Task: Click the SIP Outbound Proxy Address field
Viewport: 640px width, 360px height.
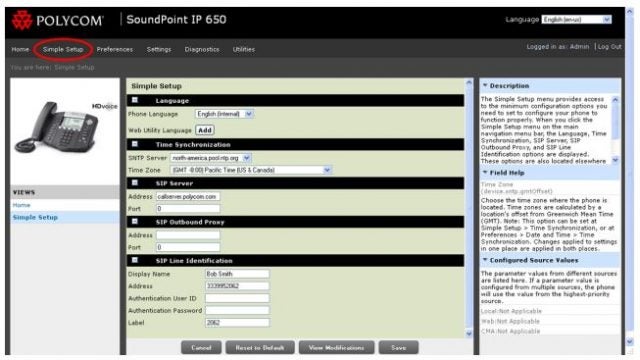Action: coord(188,235)
